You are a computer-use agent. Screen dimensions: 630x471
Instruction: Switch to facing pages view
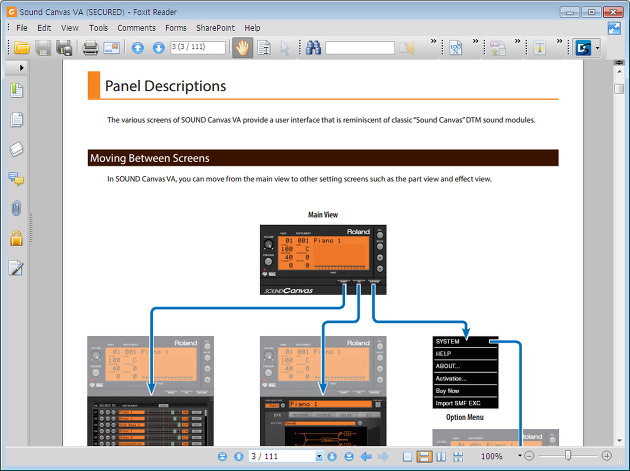441,457
